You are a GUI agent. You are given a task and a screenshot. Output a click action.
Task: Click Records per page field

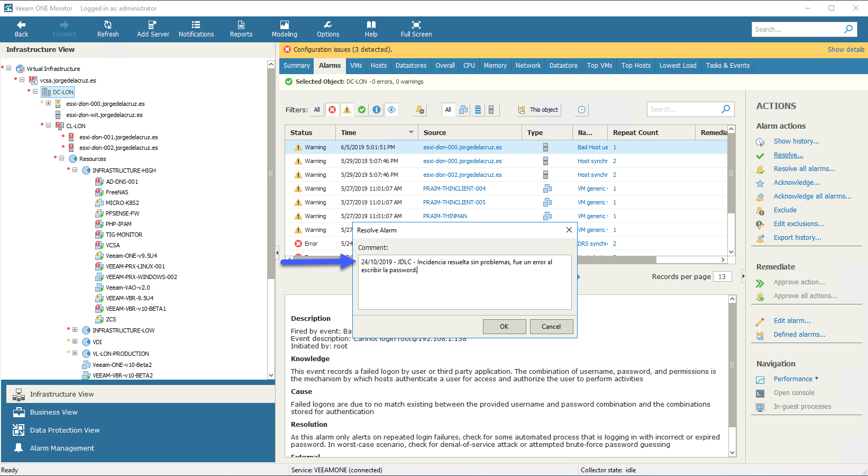point(722,276)
